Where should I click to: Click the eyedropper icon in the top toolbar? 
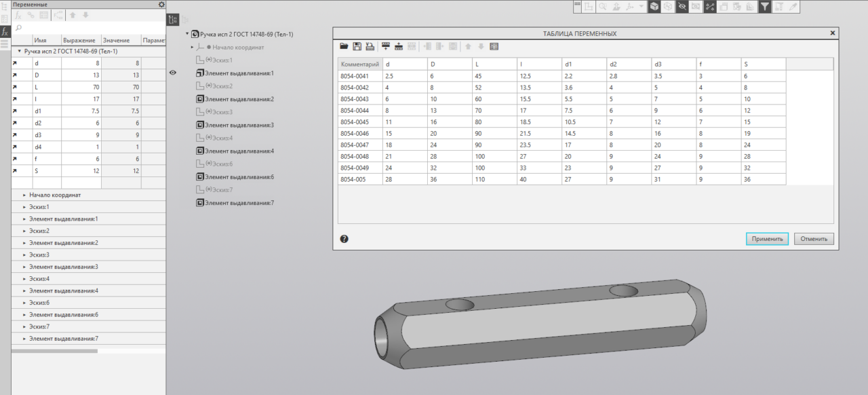pos(793,6)
